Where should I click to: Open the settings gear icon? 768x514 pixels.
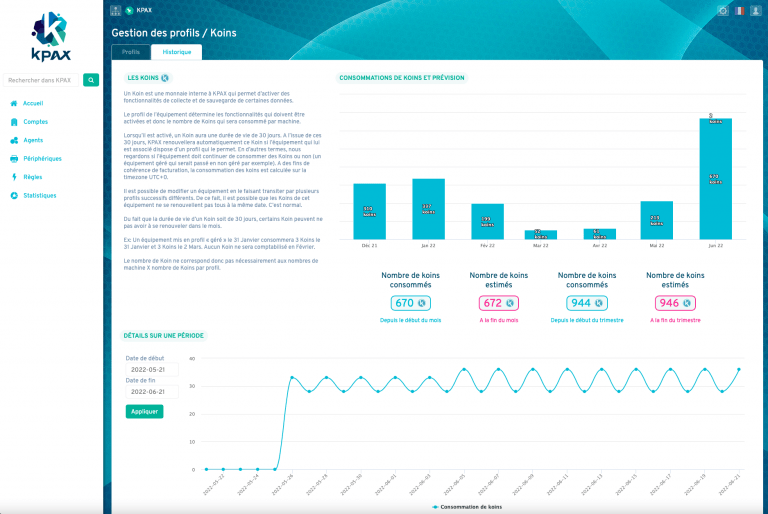coord(723,10)
